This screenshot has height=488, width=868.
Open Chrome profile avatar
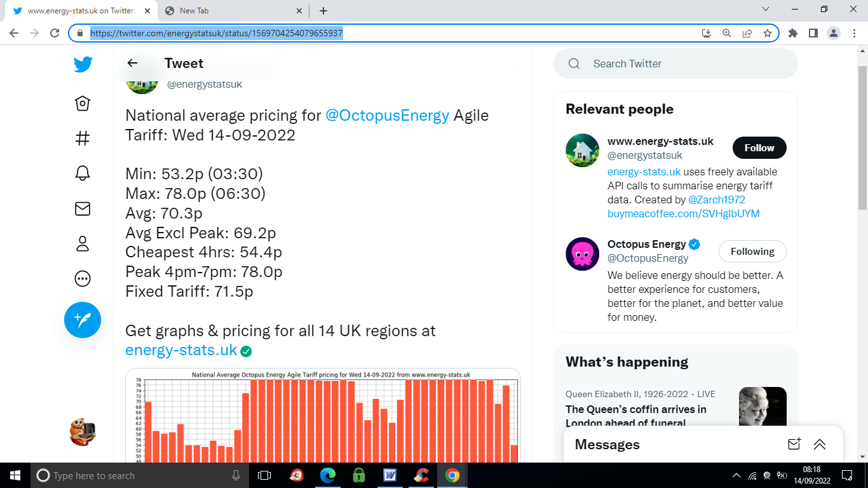coord(834,33)
